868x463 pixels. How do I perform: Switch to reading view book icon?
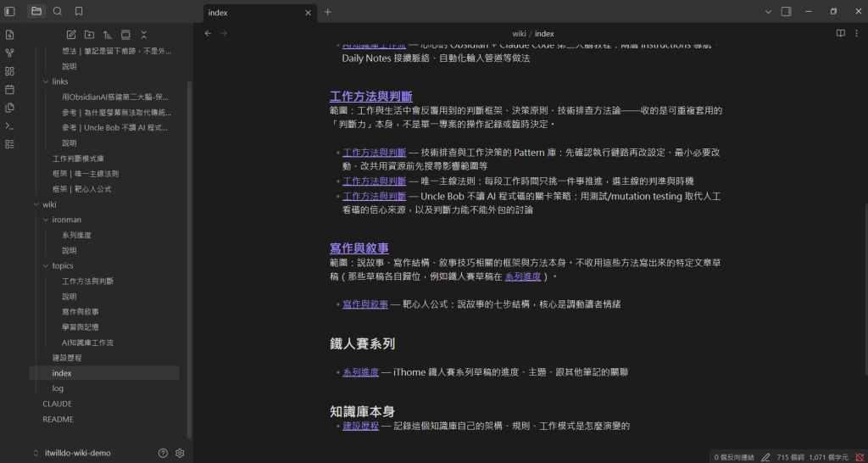click(840, 33)
